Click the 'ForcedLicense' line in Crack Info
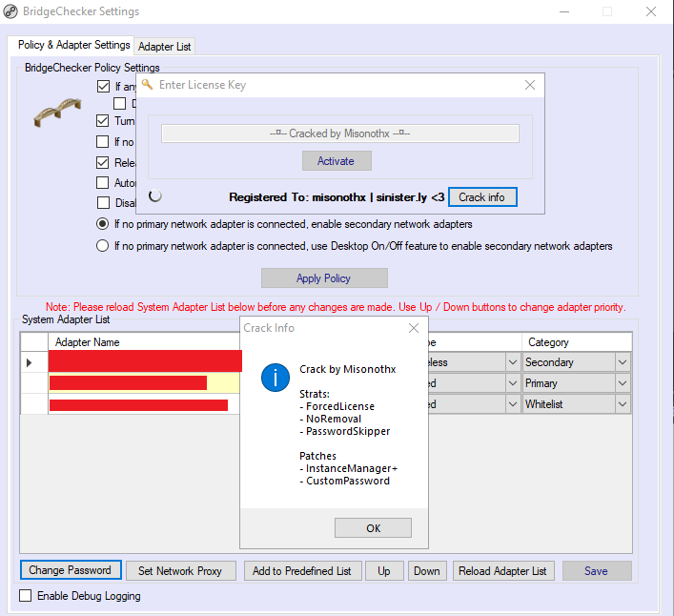Viewport: 674px width, 616px height. pos(337,406)
